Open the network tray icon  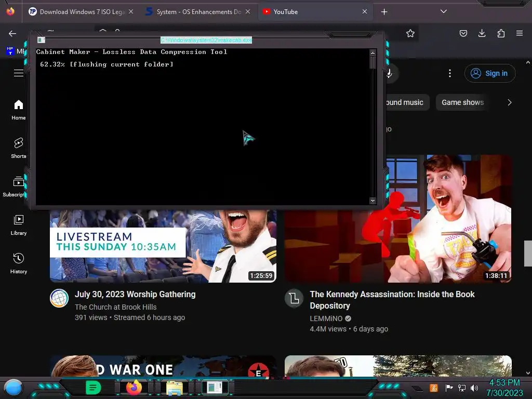pyautogui.click(x=461, y=388)
